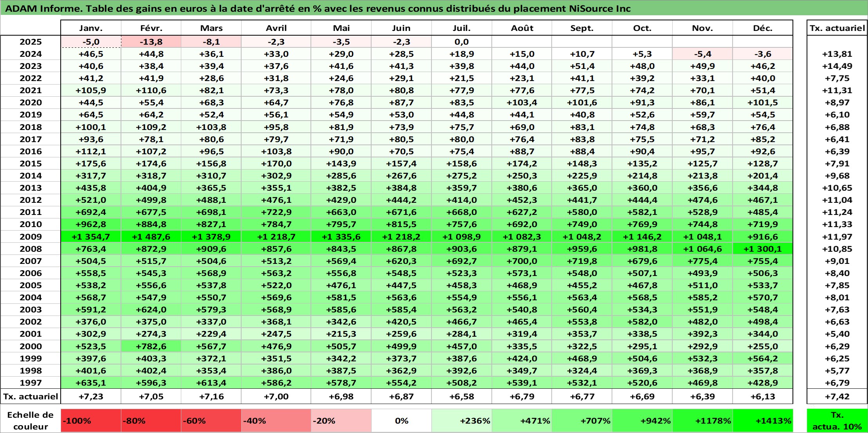Click the +51,4 cell in 2023 row
Screen dimensions: 868x433
(x=582, y=66)
